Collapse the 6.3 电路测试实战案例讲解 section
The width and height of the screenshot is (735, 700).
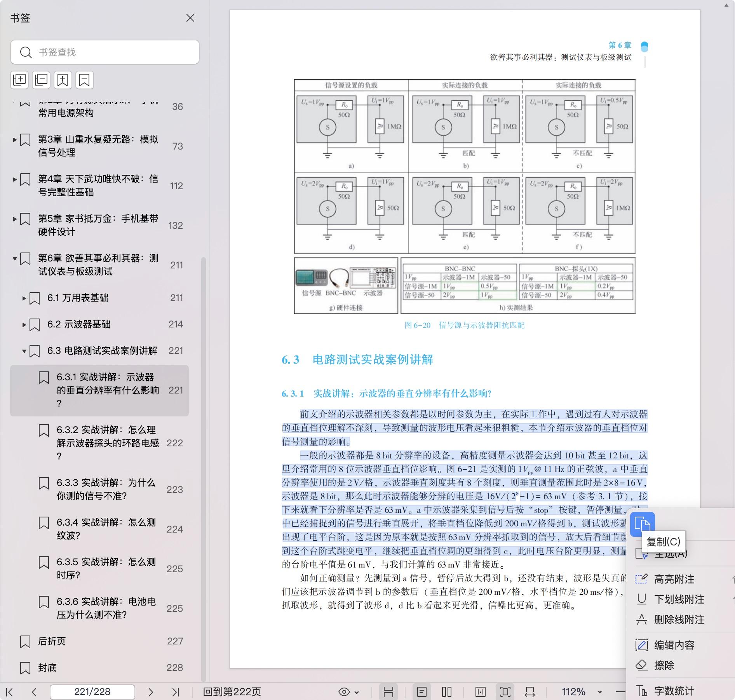pos(24,351)
